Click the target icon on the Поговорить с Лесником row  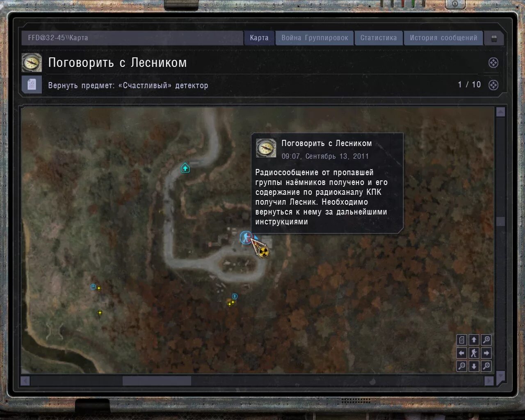pos(493,63)
